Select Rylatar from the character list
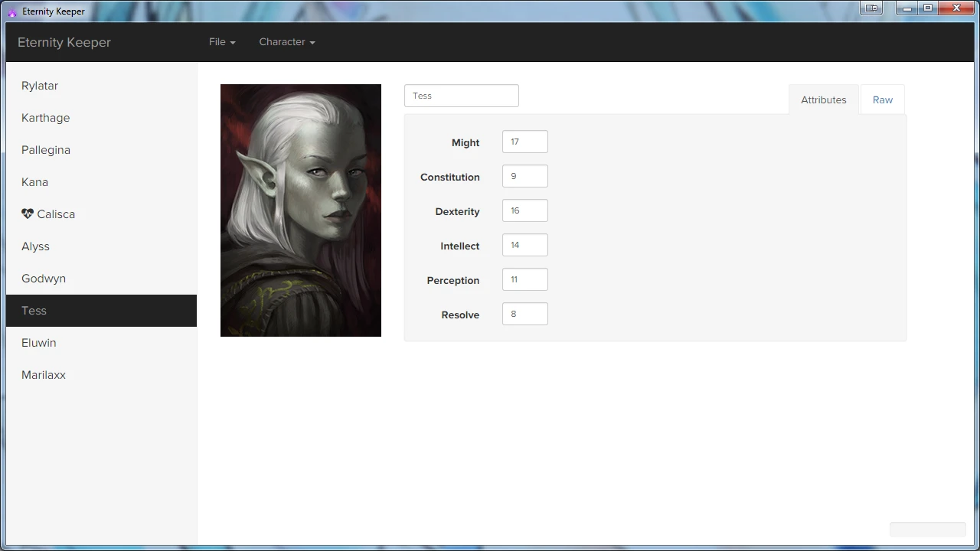 pyautogui.click(x=39, y=85)
